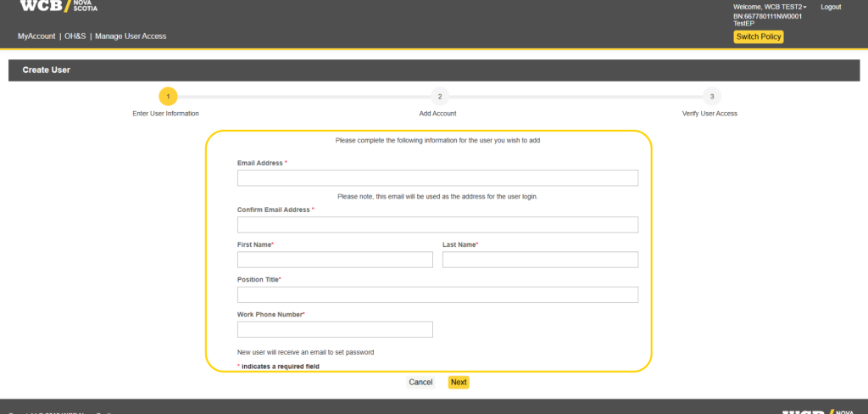This screenshot has height=414, width=868.
Task: Select step 3 Verify User Access circle
Action: click(x=712, y=97)
